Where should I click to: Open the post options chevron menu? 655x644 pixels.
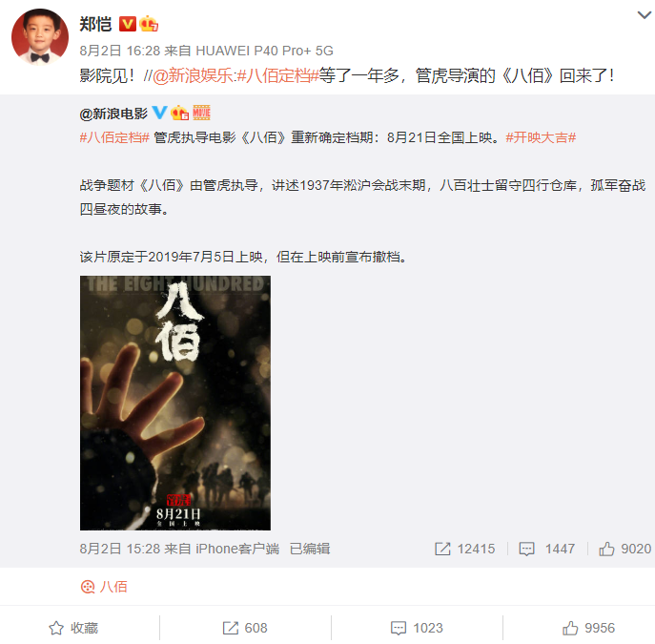(x=645, y=15)
